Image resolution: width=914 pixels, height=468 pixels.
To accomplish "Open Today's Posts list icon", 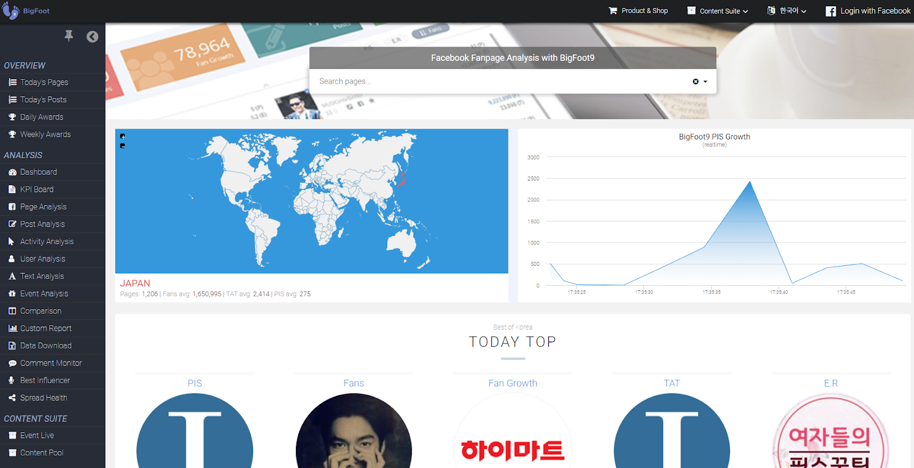I will pos(12,100).
